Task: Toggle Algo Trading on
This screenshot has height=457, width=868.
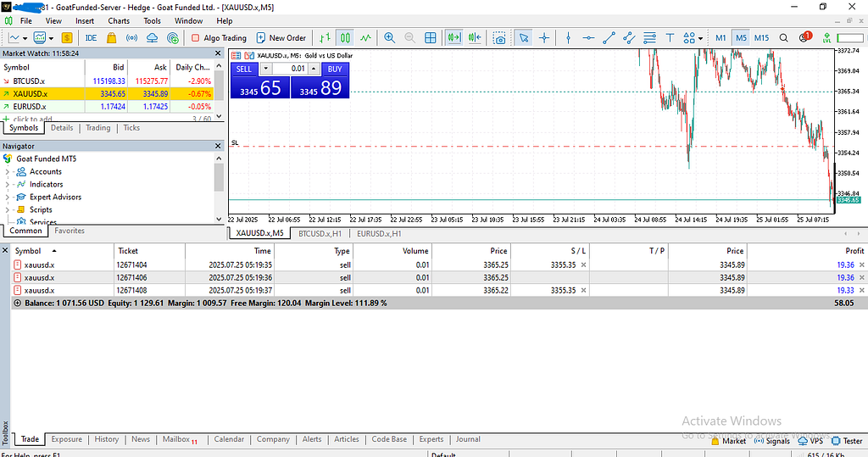Action: pyautogui.click(x=219, y=37)
